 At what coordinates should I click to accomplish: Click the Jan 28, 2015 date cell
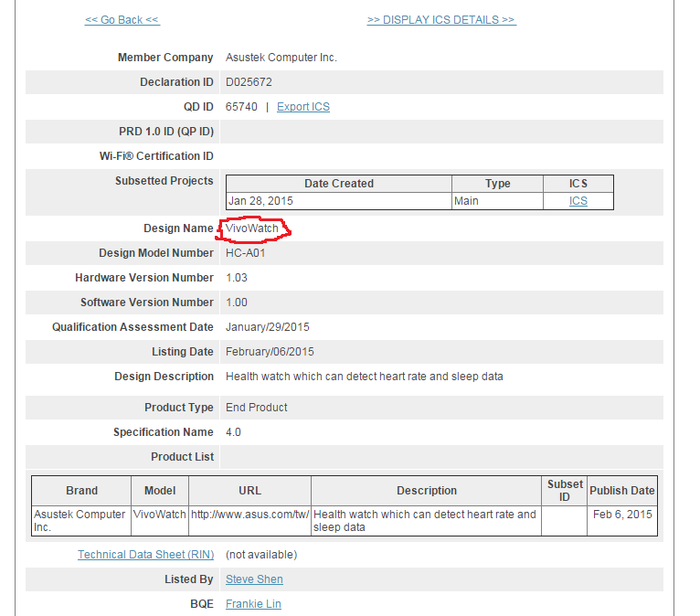click(x=339, y=201)
